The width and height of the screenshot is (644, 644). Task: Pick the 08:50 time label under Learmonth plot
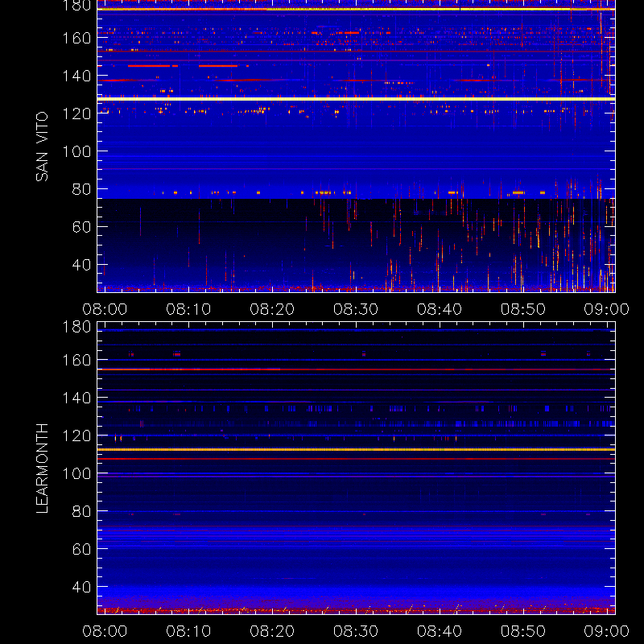click(x=522, y=631)
